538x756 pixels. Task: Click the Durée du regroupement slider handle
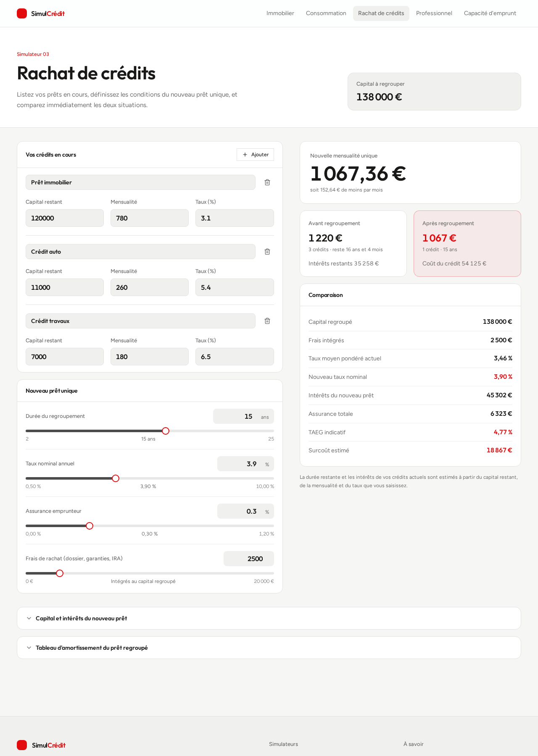(166, 431)
